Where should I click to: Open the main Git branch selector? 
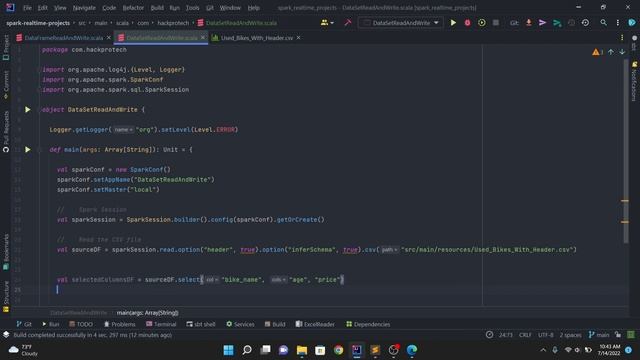[599, 335]
